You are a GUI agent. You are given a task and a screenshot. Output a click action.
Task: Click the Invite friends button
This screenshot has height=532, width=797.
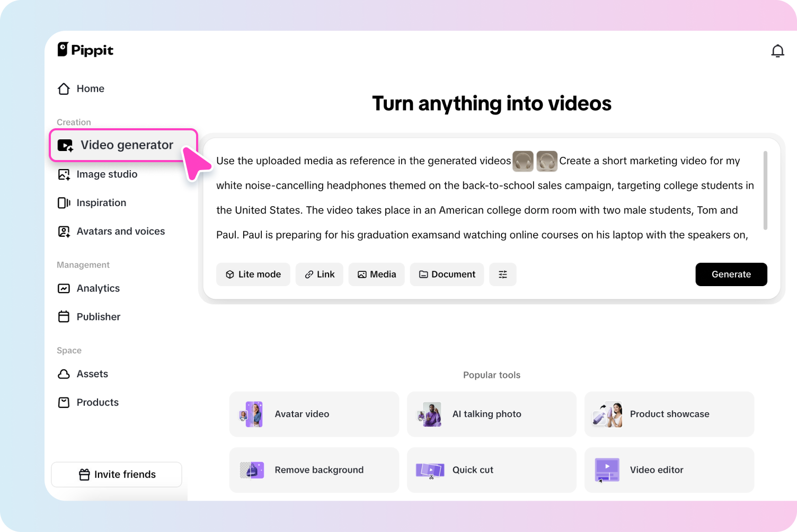[116, 474]
